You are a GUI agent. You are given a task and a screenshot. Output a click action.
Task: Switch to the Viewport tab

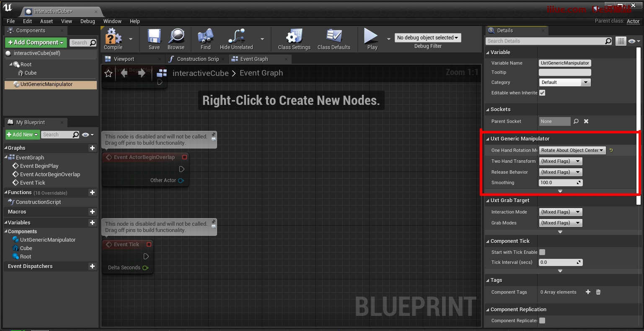pyautogui.click(x=124, y=59)
